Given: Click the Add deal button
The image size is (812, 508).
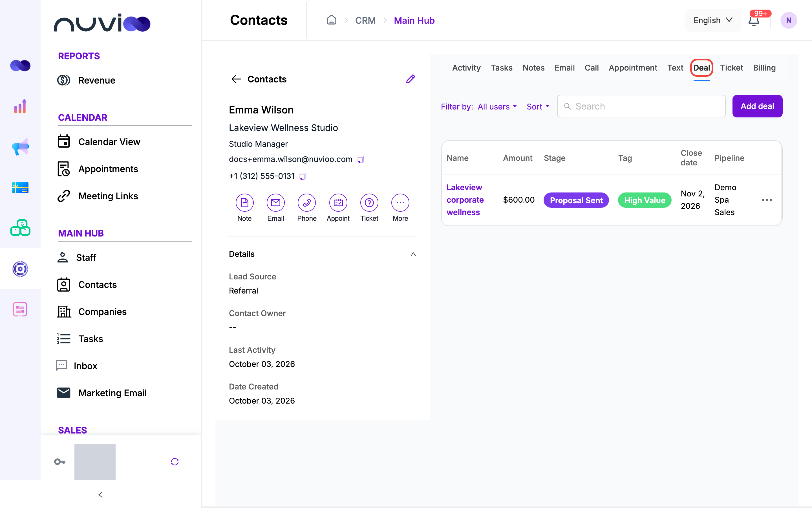Looking at the screenshot, I should [757, 106].
